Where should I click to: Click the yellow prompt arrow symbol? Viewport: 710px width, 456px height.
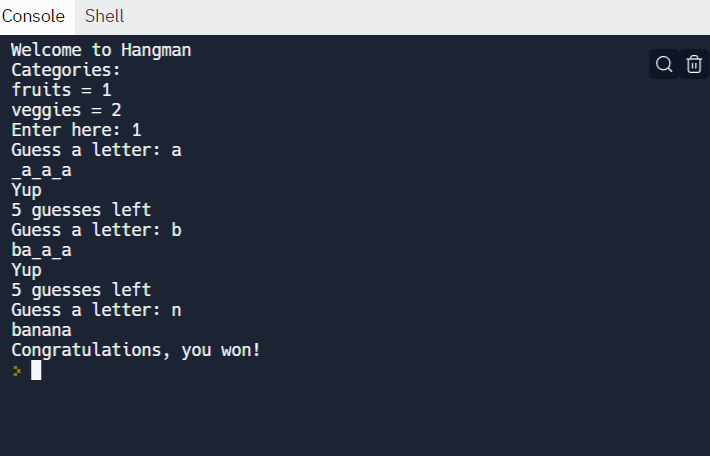click(x=17, y=371)
